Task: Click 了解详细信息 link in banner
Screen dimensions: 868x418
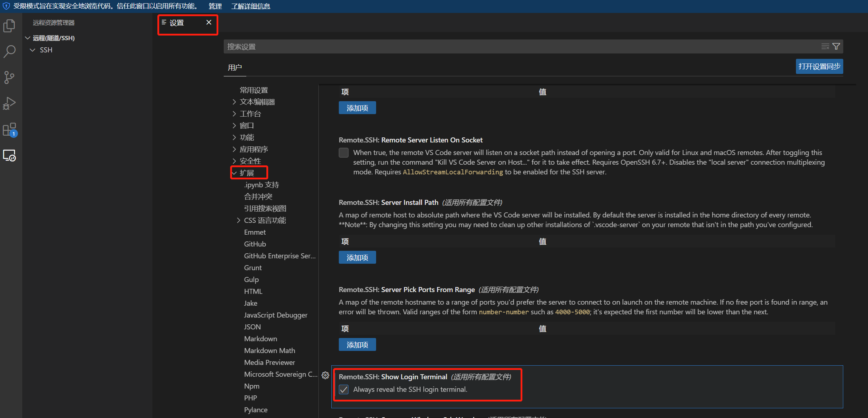Action: tap(251, 6)
